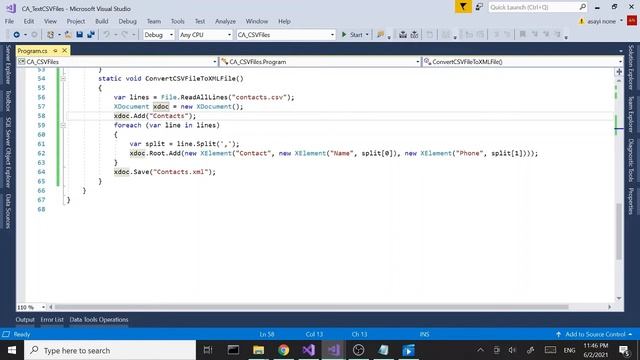
Task: Click the Navigate Backward toolbar icon
Action: (16, 35)
